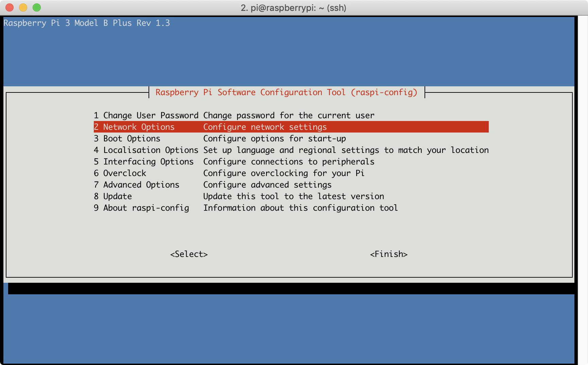Image resolution: width=588 pixels, height=365 pixels.
Task: Select the Network Options menu entry
Action: (x=291, y=127)
